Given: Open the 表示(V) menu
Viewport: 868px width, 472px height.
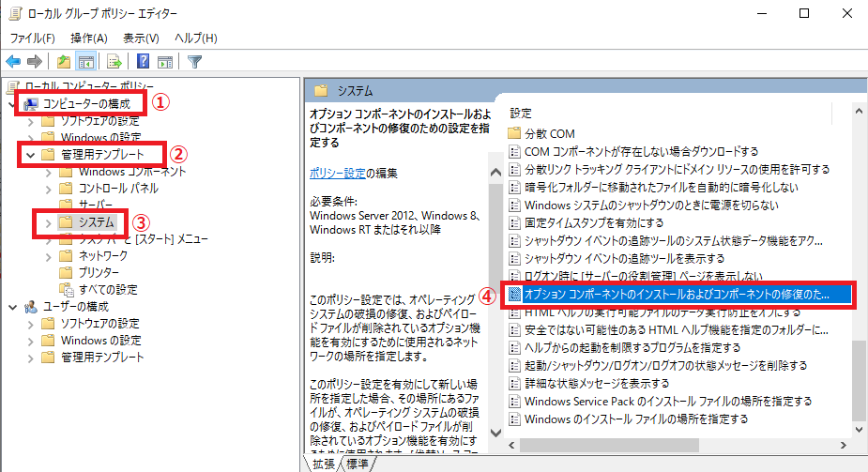Looking at the screenshot, I should coord(141,38).
